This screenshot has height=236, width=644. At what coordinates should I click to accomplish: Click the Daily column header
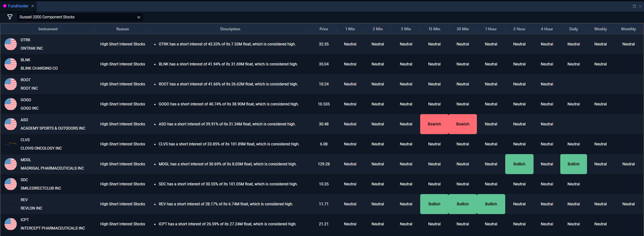tap(573, 29)
